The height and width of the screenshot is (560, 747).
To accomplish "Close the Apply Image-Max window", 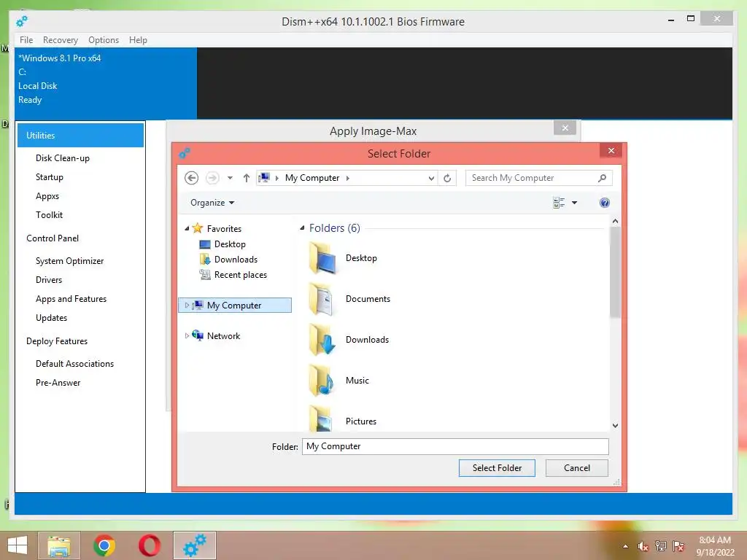I will 565,128.
